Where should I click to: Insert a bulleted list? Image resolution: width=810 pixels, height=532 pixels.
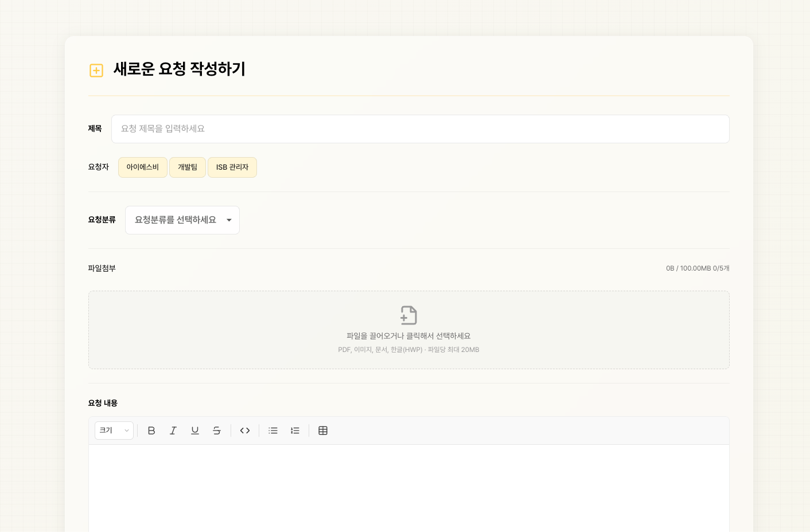click(273, 431)
